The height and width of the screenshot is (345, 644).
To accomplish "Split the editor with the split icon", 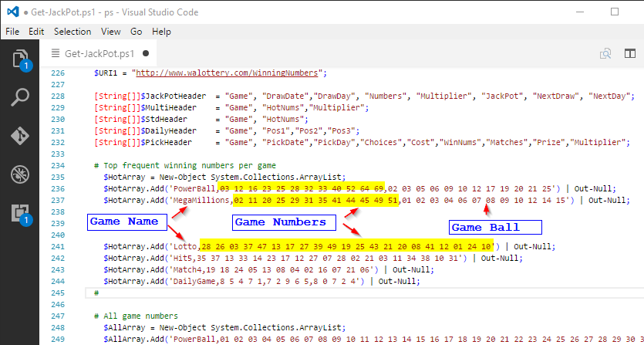I will coord(630,53).
